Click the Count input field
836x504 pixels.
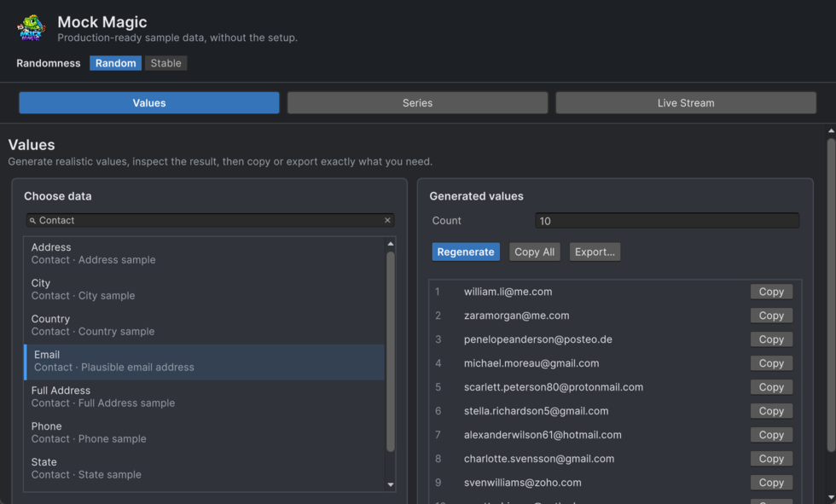click(x=667, y=221)
